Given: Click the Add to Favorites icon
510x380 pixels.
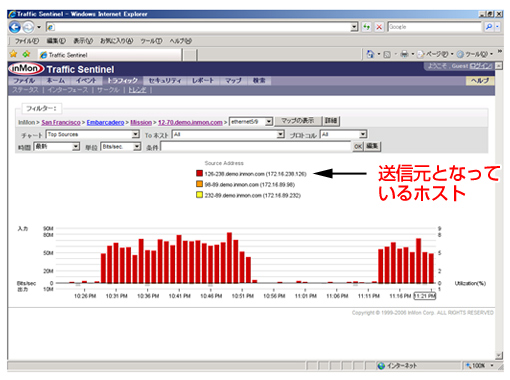Looking at the screenshot, I should point(26,54).
